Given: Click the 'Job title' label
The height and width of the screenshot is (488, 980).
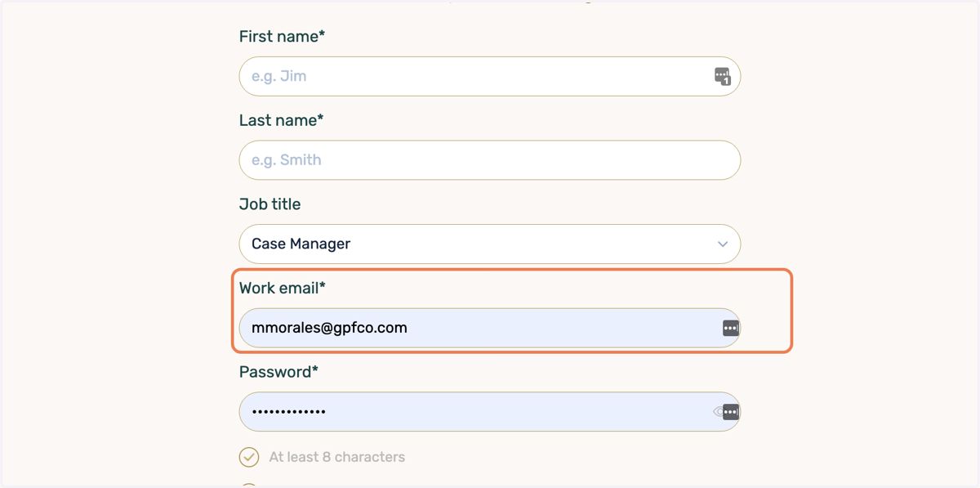Looking at the screenshot, I should pyautogui.click(x=269, y=204).
